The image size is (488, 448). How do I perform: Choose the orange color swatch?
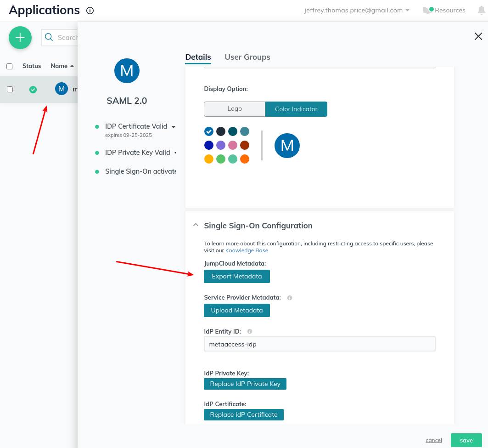pos(245,159)
